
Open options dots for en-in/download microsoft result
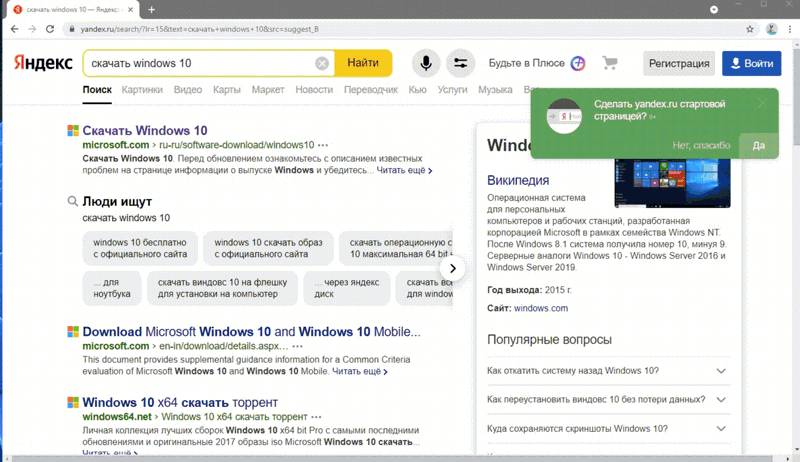tap(297, 346)
